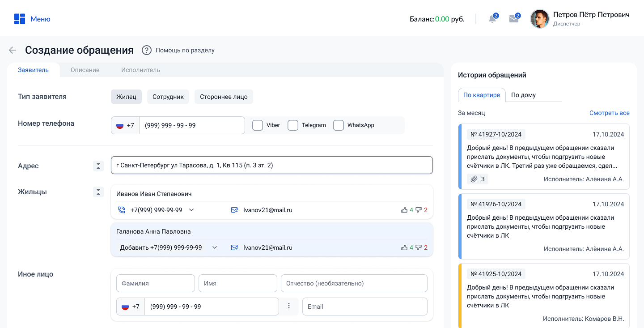Click the attachment paperclip on request 41927-10/2024

[x=474, y=179]
